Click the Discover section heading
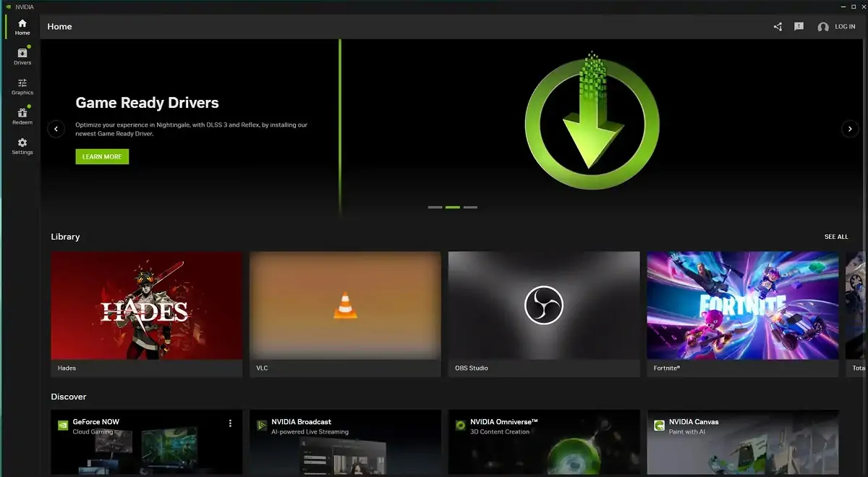 pos(69,397)
